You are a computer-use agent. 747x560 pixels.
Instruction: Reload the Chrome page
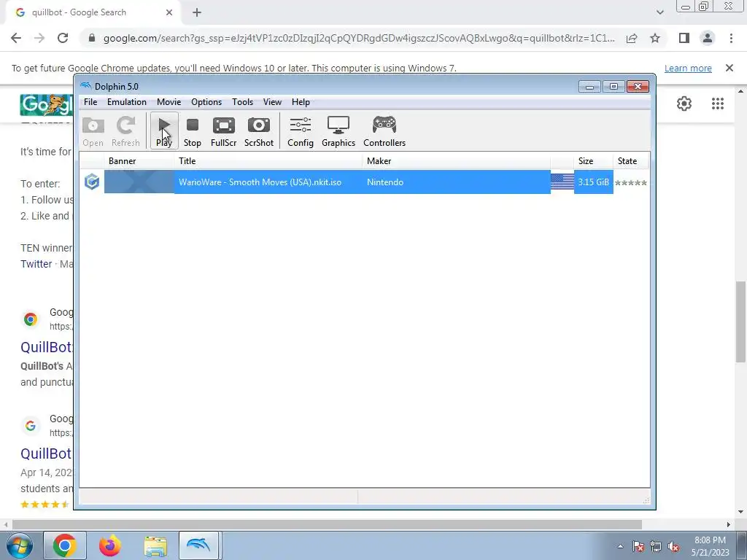(x=63, y=38)
